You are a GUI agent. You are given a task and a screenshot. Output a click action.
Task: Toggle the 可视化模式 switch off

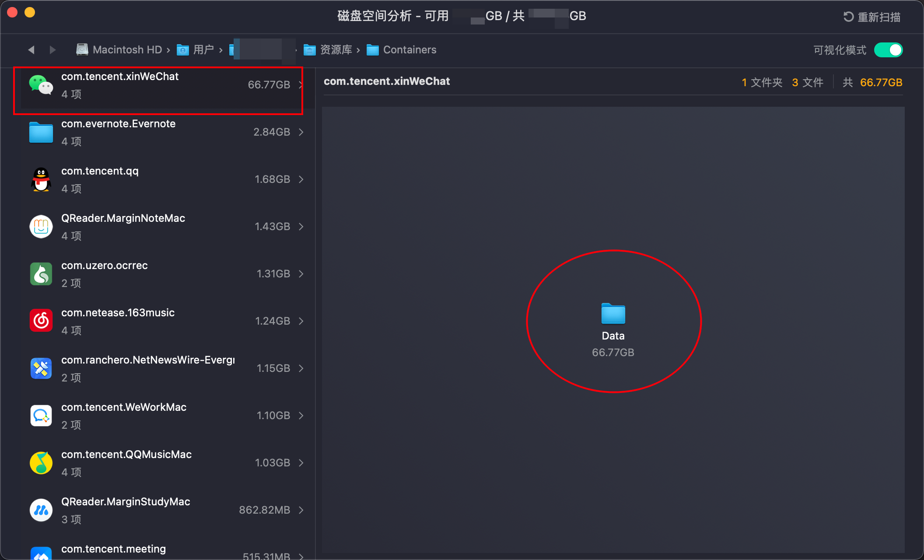[x=888, y=50]
